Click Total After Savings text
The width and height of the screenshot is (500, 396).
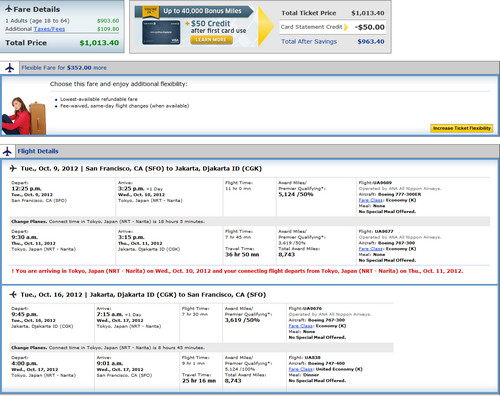click(309, 42)
